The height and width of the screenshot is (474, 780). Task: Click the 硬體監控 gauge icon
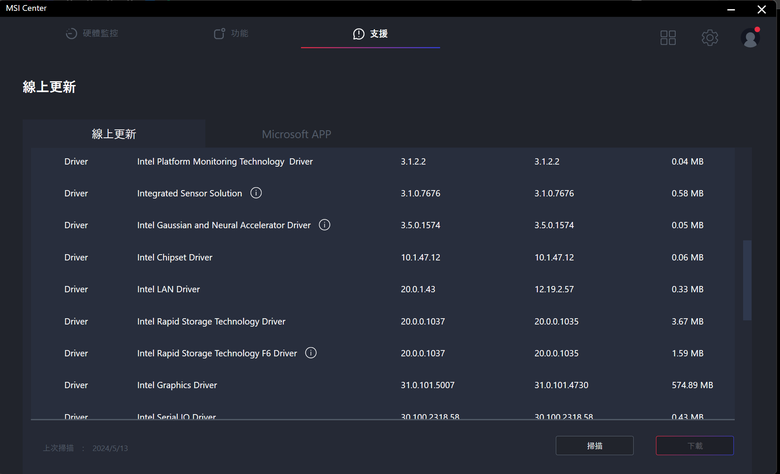pos(71,33)
